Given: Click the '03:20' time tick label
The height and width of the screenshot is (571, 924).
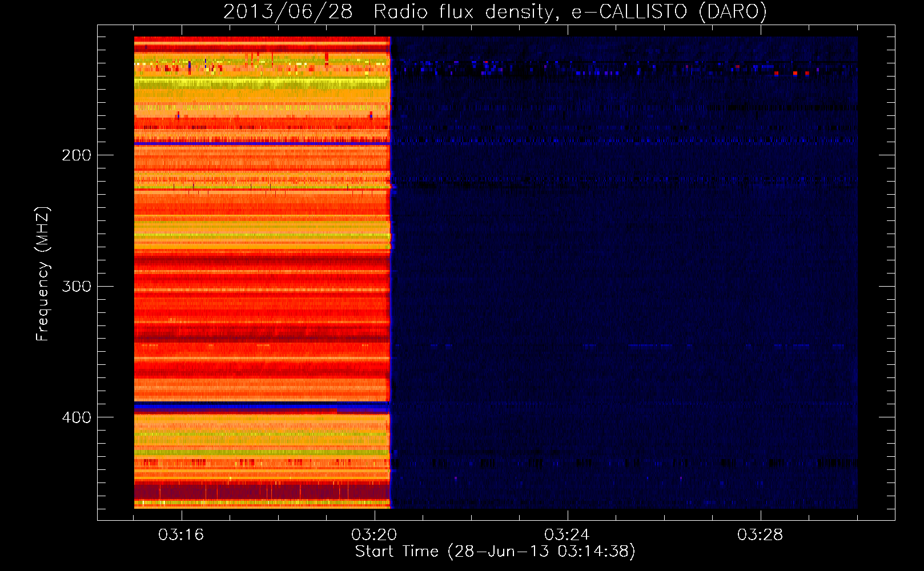Looking at the screenshot, I should tap(374, 535).
